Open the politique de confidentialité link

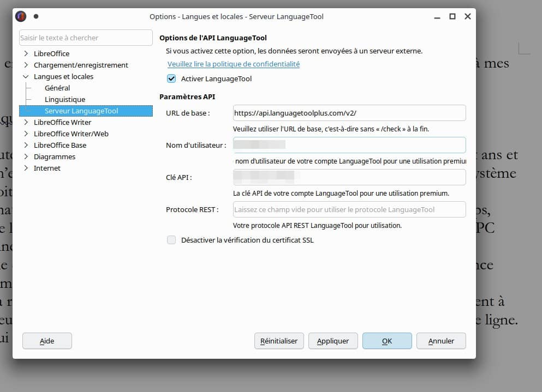[x=233, y=64]
